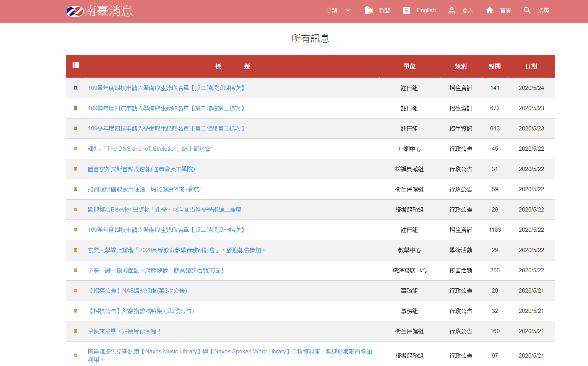Click the 登入 user icon
Viewport: 588px width, 366px height.
[x=452, y=10]
